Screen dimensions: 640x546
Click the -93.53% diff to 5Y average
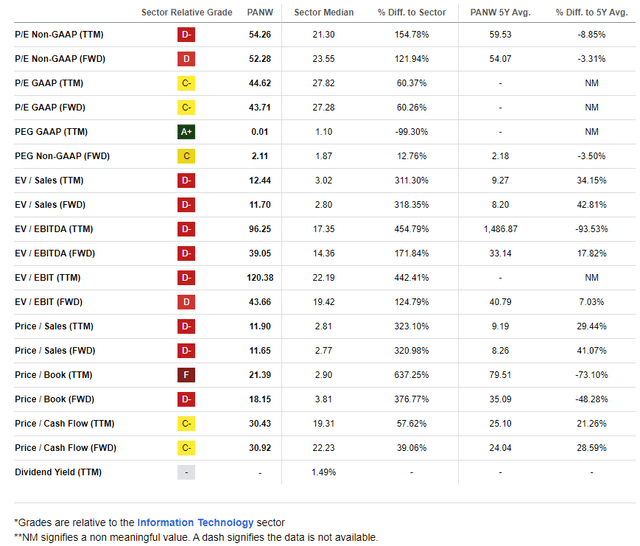(x=591, y=229)
